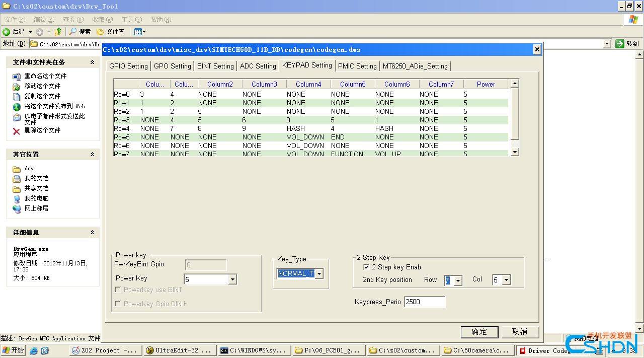This screenshot has width=644, height=358.
Task: Click the Up folder toolbar icon
Action: point(58,32)
